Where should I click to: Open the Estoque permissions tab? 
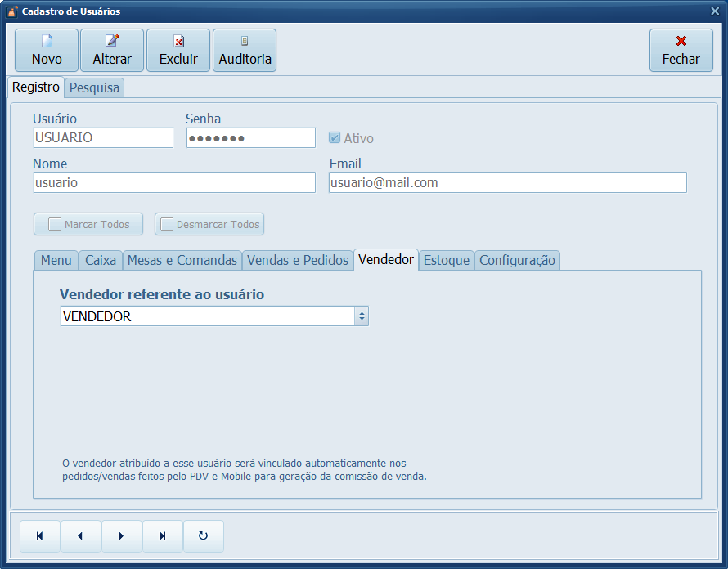click(447, 260)
